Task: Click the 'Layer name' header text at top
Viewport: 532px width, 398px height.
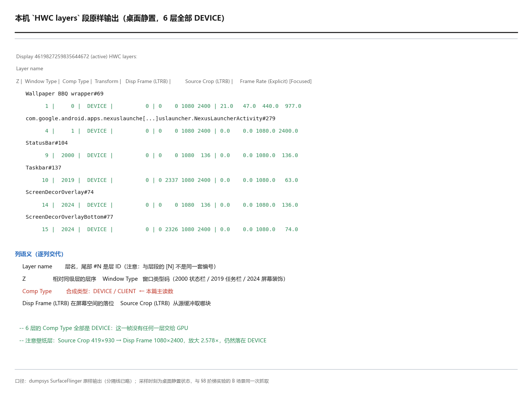Action: [x=30, y=69]
